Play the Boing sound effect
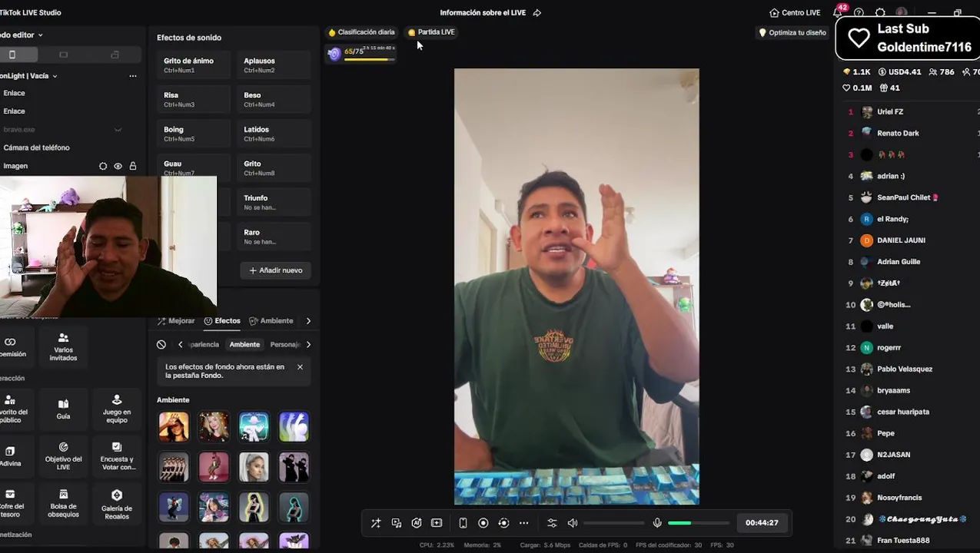 pyautogui.click(x=194, y=134)
